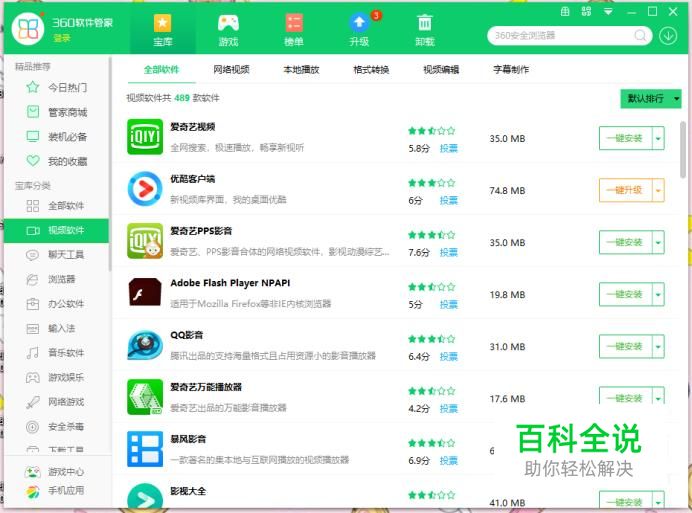The image size is (692, 513).
Task: Expand install options for Adobe Flash Player
Action: (x=658, y=295)
